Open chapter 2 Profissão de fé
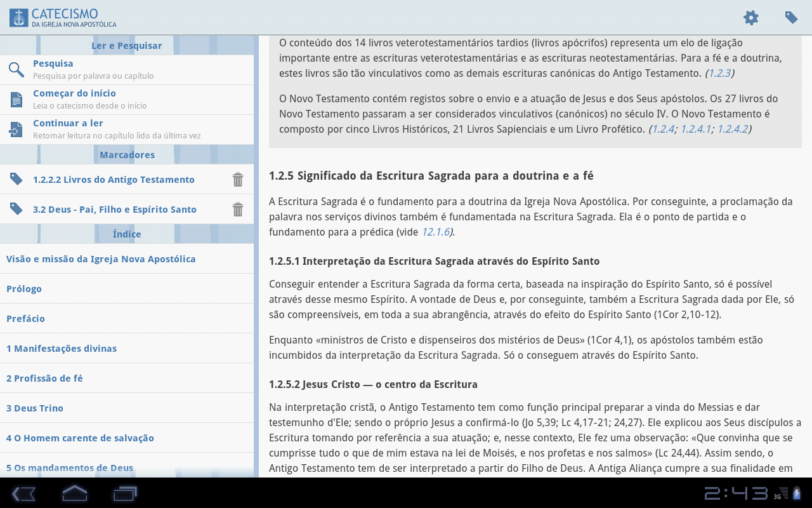Screen dimensions: 812x508 [127, 378]
